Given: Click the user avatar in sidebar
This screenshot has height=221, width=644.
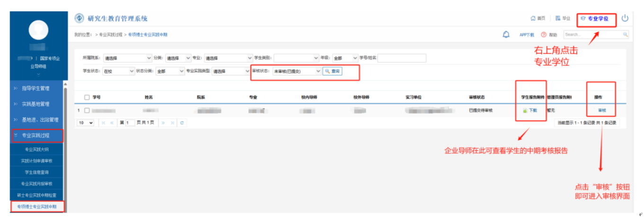Looking at the screenshot, I should tap(38, 30).
